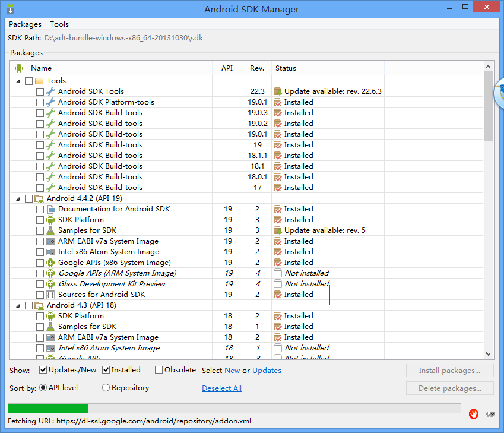Click the wrench icon beside Android SDK Platform-tools
Screen dimensions: 504x433
pyautogui.click(x=50, y=102)
